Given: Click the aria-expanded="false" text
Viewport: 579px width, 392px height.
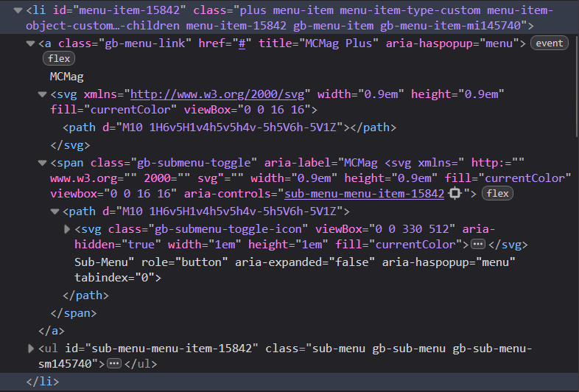Looking at the screenshot, I should pos(305,262).
